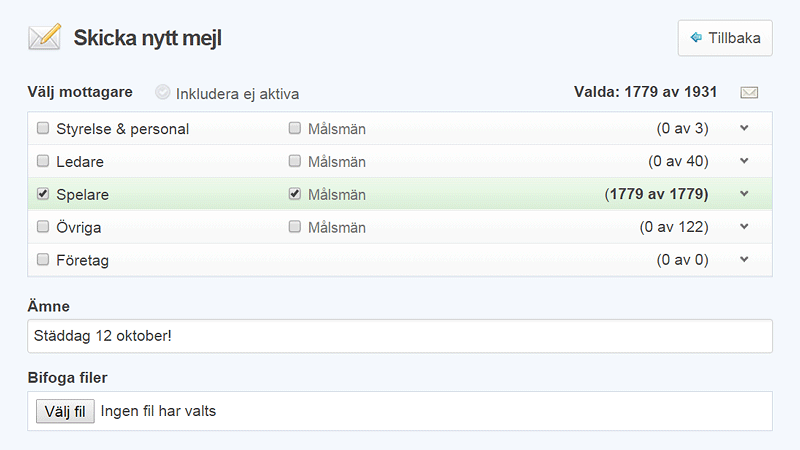
Task: Expand the Övriga recipient list
Action: click(x=744, y=227)
